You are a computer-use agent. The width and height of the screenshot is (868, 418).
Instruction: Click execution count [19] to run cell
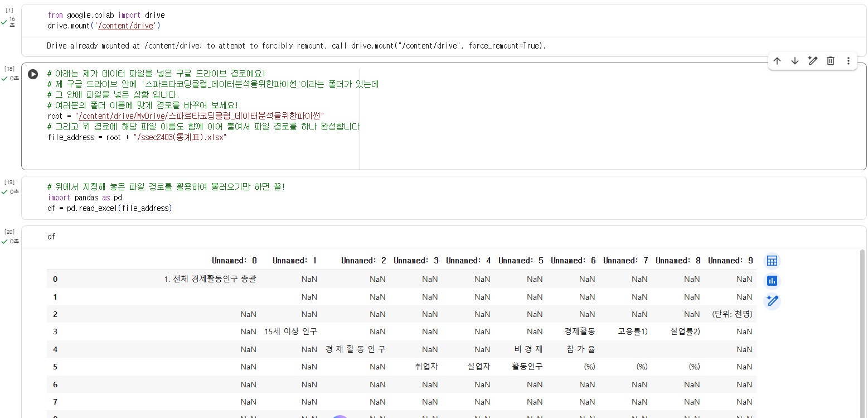[x=9, y=182]
